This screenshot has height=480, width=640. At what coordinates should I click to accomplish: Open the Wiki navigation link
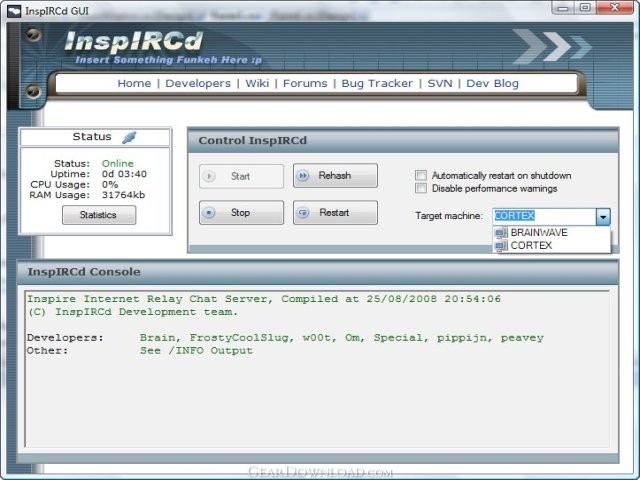point(257,83)
